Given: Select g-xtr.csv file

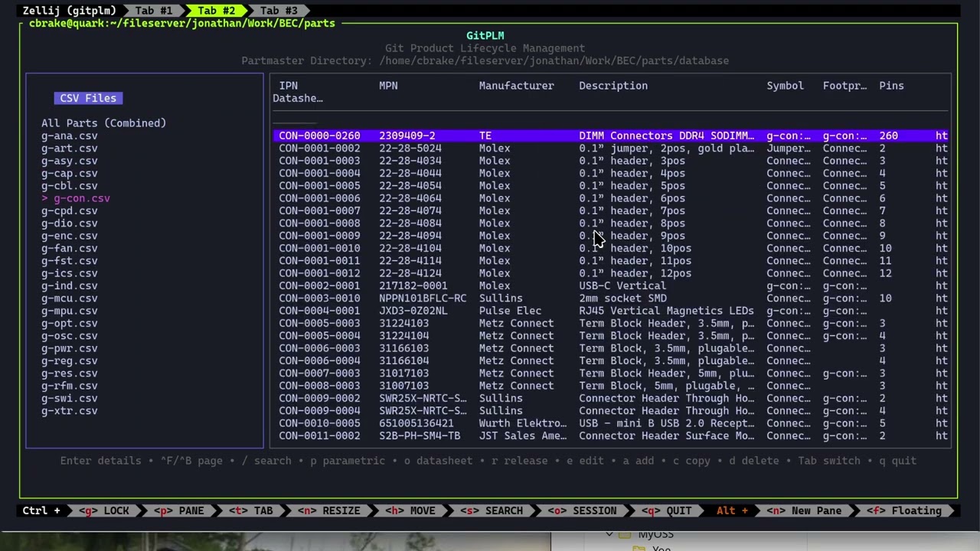Looking at the screenshot, I should (70, 411).
